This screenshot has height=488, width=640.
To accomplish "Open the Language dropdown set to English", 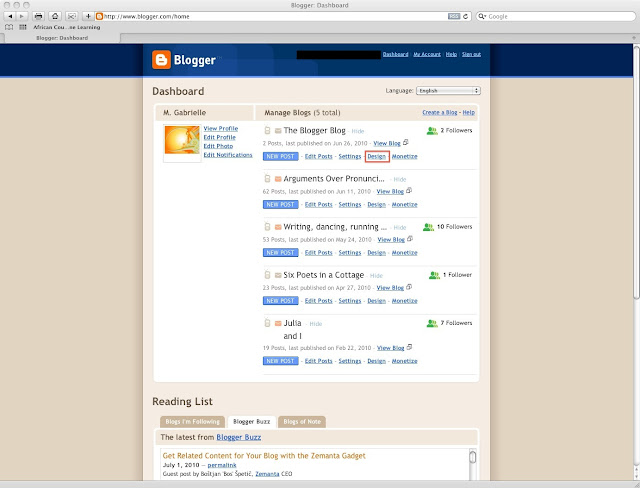I will [448, 91].
